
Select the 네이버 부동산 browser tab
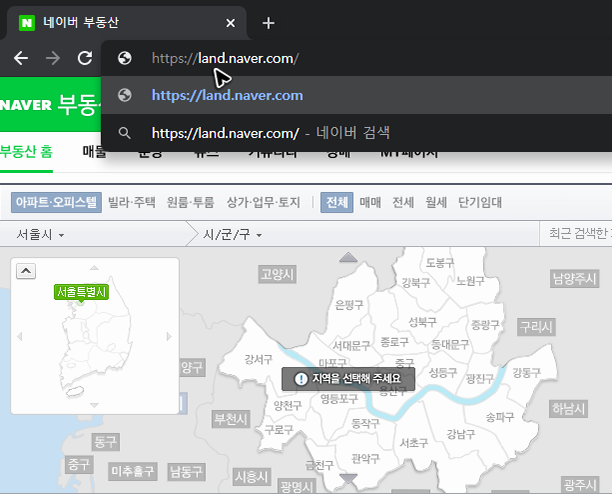(x=126, y=23)
